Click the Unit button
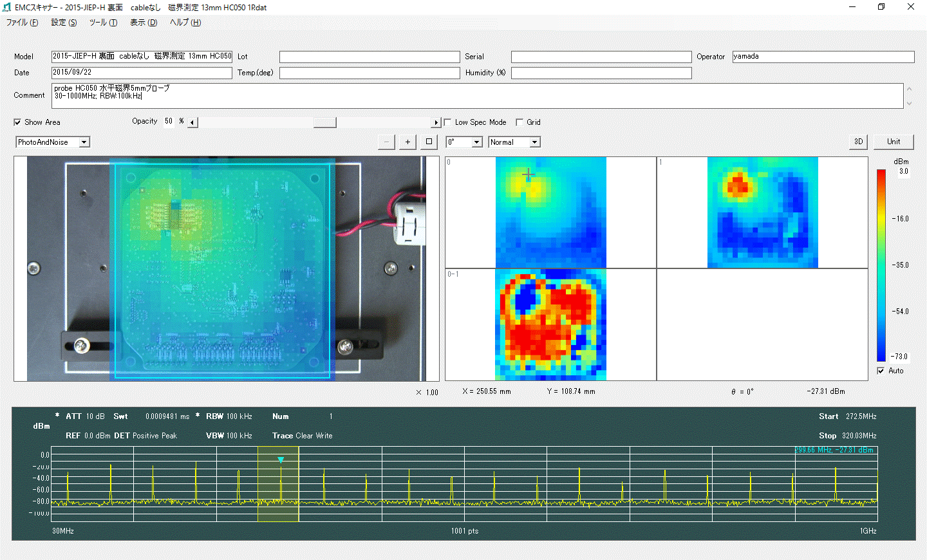This screenshot has width=927, height=560. click(x=893, y=142)
